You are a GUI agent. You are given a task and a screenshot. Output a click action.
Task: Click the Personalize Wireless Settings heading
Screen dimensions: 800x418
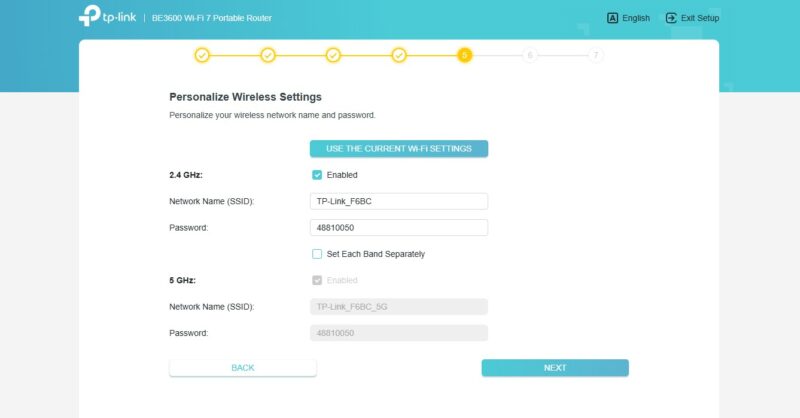tap(245, 97)
